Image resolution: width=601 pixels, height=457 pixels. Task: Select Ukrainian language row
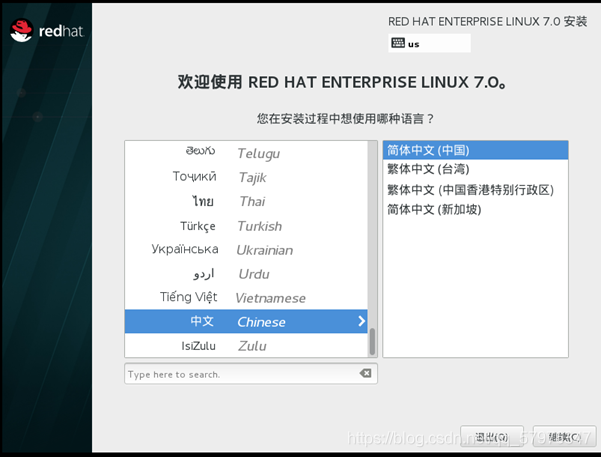click(x=246, y=250)
